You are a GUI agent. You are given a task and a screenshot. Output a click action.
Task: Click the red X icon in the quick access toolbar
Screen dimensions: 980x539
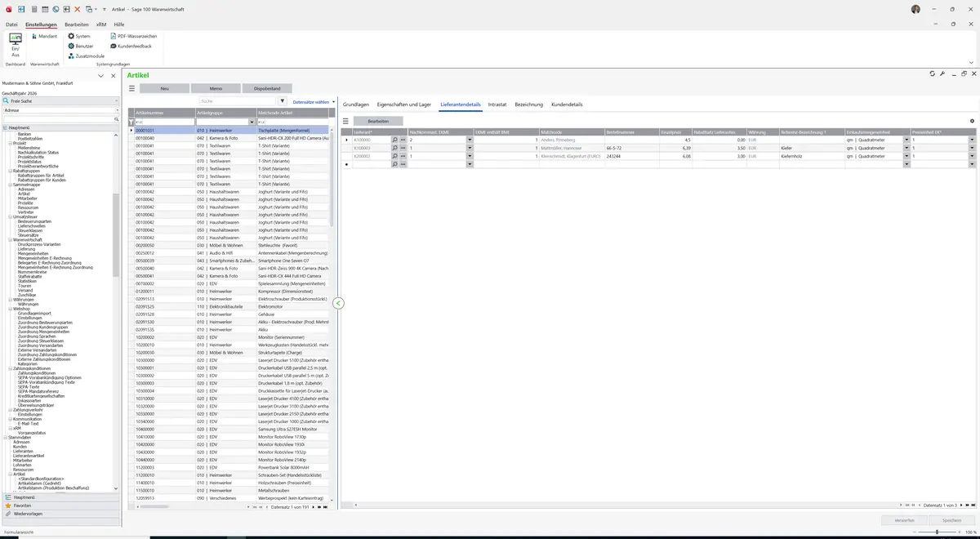pyautogui.click(x=78, y=9)
